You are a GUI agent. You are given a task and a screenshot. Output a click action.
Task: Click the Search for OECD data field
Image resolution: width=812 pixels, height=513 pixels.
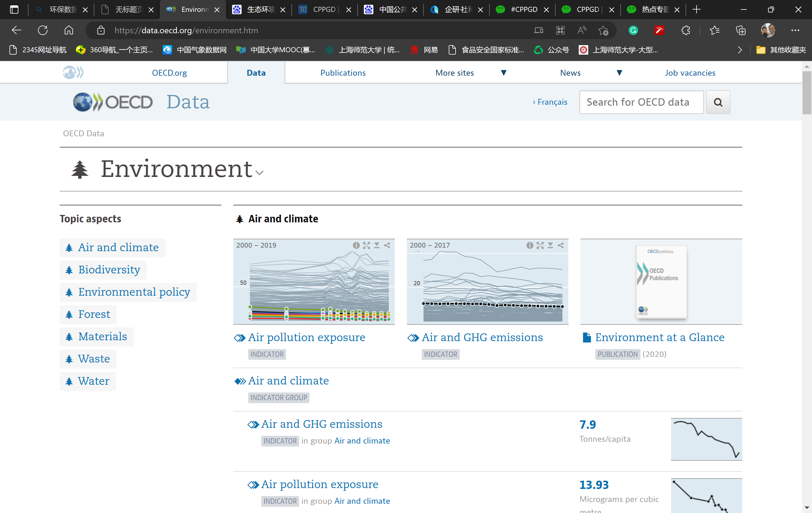point(641,102)
